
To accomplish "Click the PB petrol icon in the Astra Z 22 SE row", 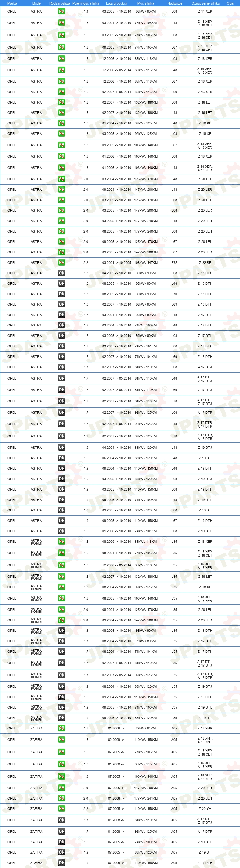I will click(x=62, y=263).
